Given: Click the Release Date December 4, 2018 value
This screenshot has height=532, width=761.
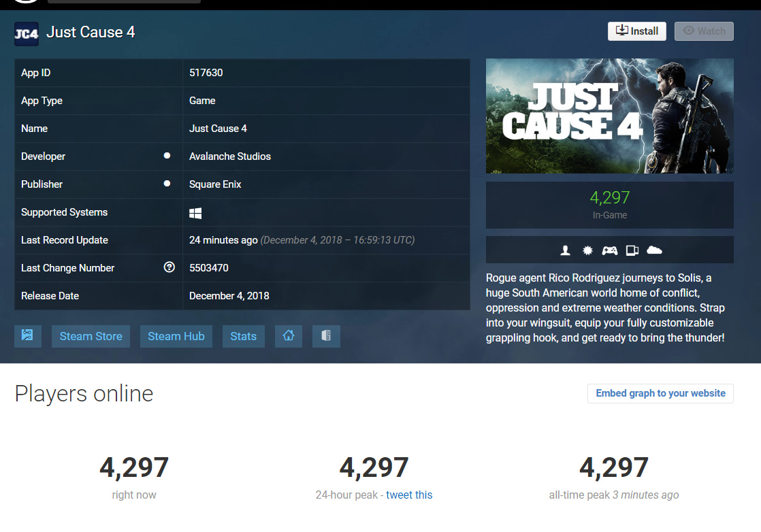Looking at the screenshot, I should click(x=229, y=296).
